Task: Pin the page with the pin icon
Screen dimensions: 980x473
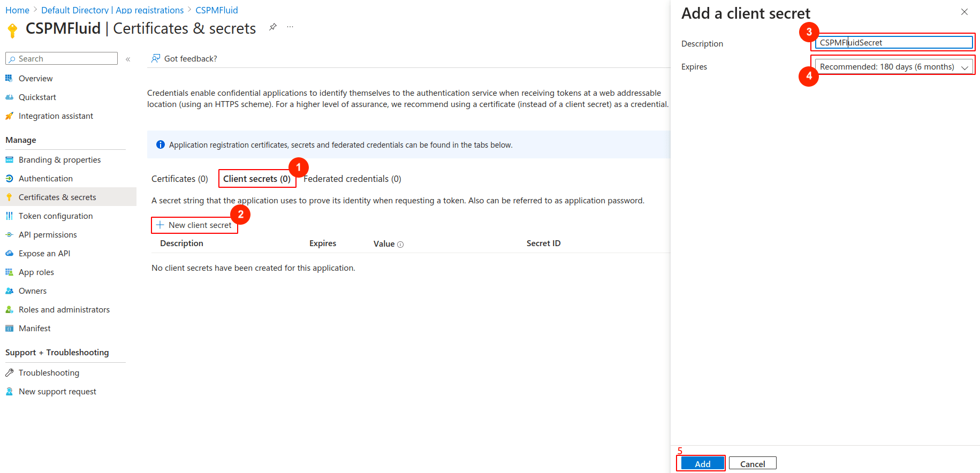Action: (273, 27)
